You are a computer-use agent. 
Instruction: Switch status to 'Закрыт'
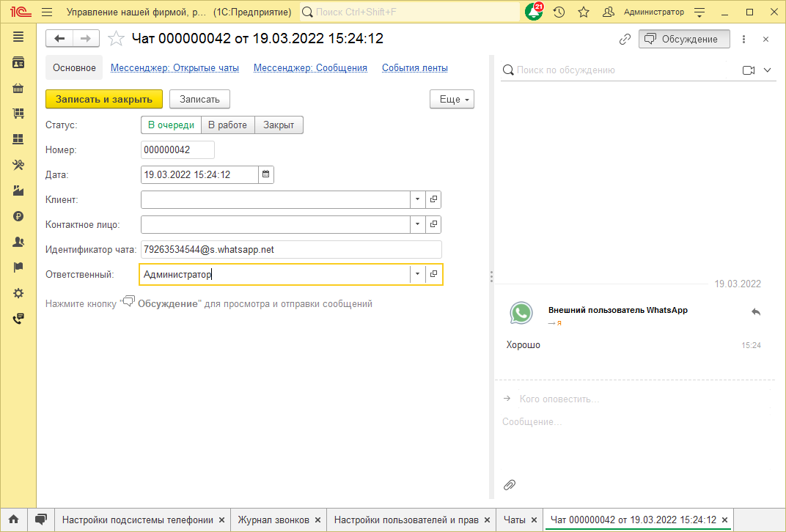click(279, 125)
